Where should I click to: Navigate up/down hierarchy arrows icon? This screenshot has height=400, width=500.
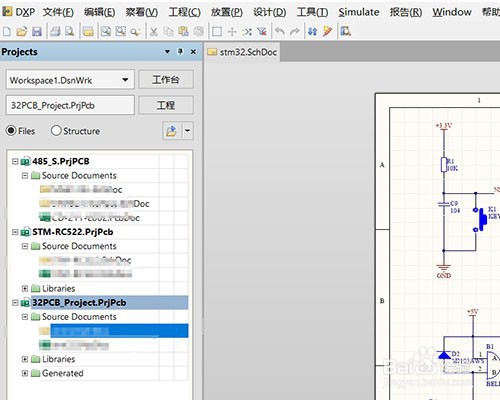[x=312, y=32]
